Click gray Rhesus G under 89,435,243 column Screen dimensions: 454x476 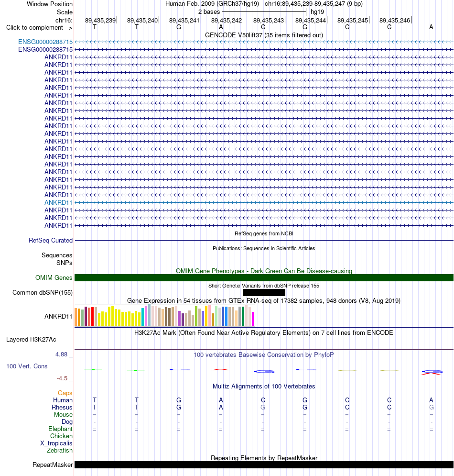[x=263, y=408]
